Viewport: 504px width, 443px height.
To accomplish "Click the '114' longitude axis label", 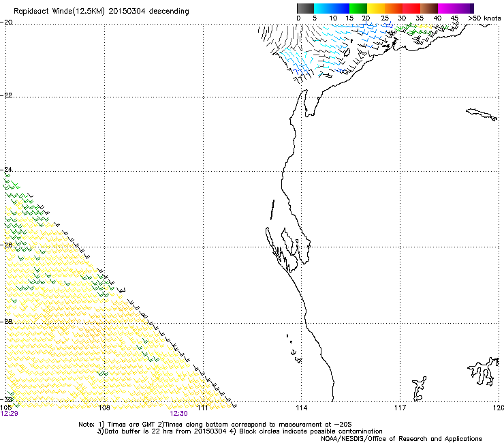I will [301, 408].
